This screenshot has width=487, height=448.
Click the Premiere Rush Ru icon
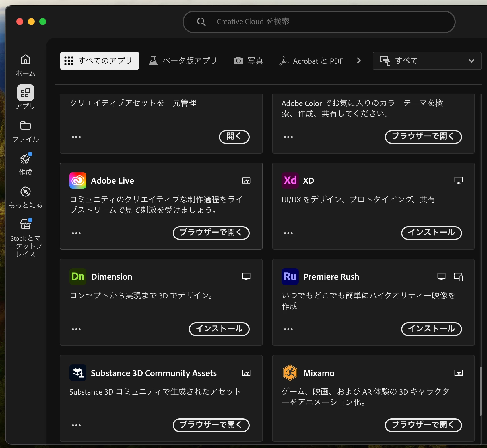[290, 277]
